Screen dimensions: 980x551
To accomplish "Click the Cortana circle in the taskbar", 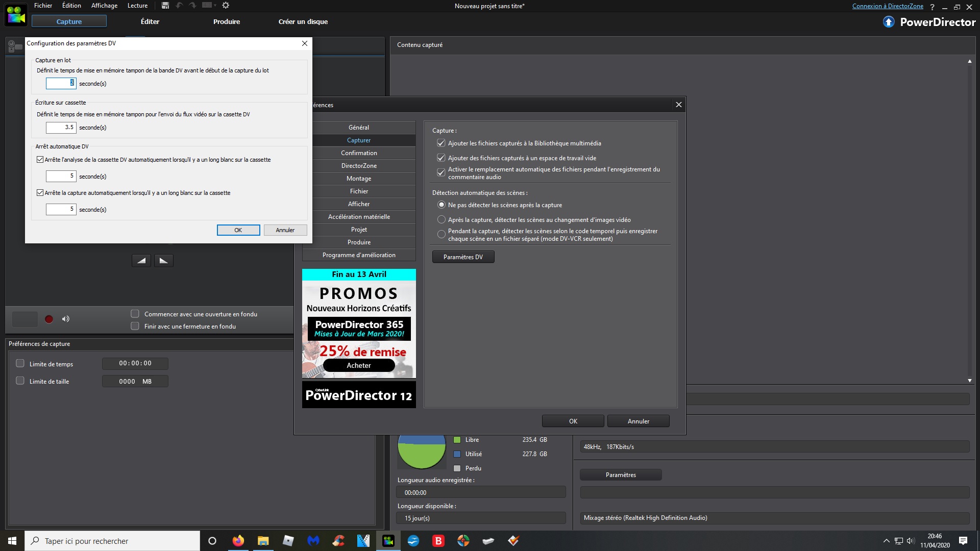I will [x=212, y=541].
